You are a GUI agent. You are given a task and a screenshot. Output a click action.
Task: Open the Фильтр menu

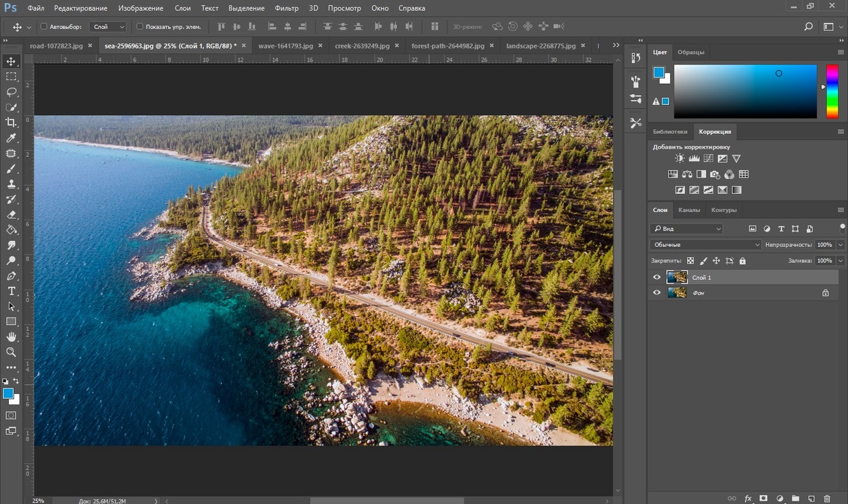287,8
